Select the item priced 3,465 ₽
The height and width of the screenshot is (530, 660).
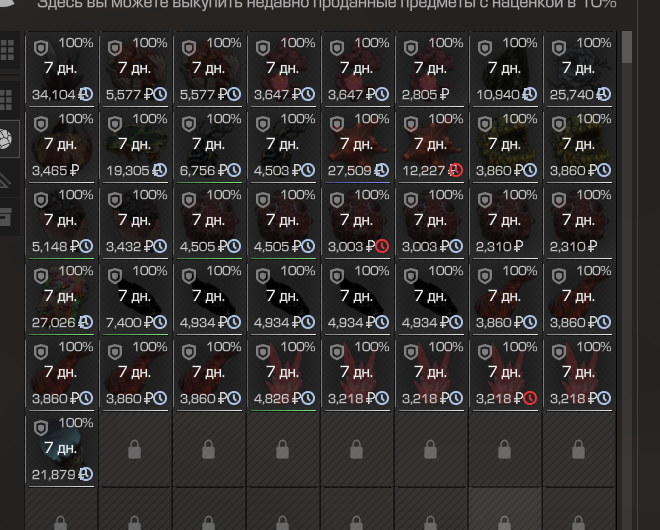click(61, 145)
